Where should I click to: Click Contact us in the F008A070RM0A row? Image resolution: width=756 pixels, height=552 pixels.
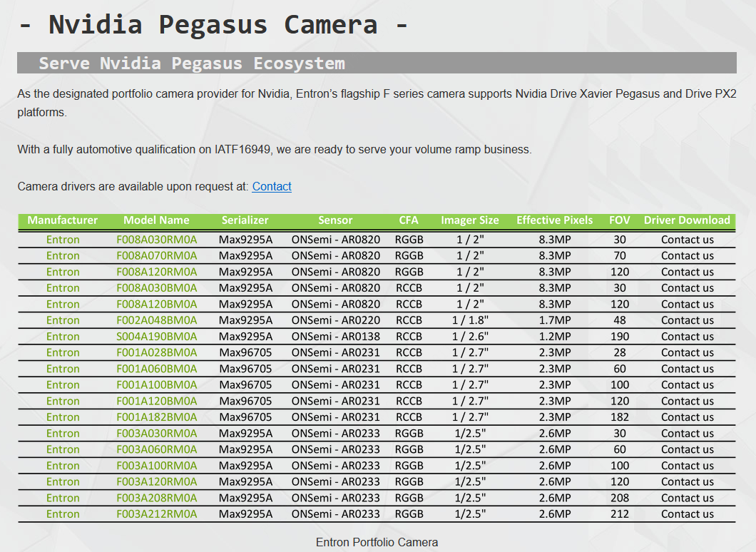pyautogui.click(x=687, y=255)
